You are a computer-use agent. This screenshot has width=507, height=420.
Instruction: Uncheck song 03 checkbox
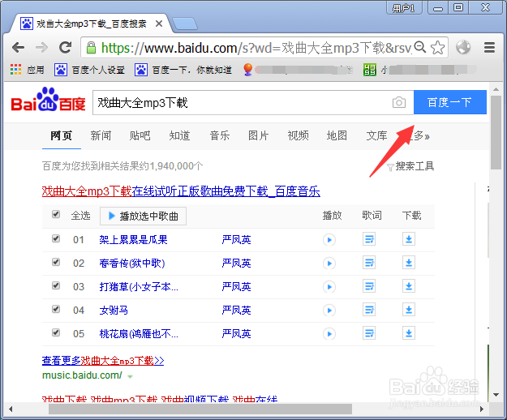56,285
